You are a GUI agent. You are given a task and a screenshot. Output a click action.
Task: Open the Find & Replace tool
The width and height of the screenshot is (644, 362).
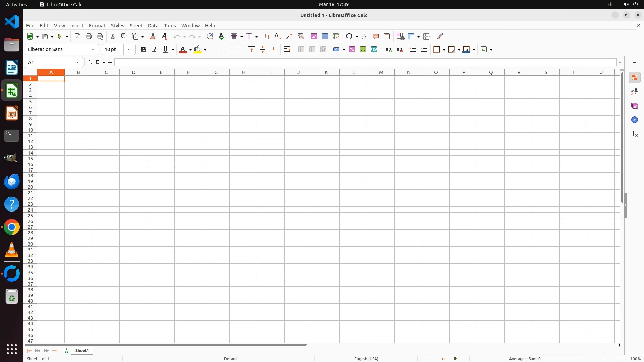point(210,36)
